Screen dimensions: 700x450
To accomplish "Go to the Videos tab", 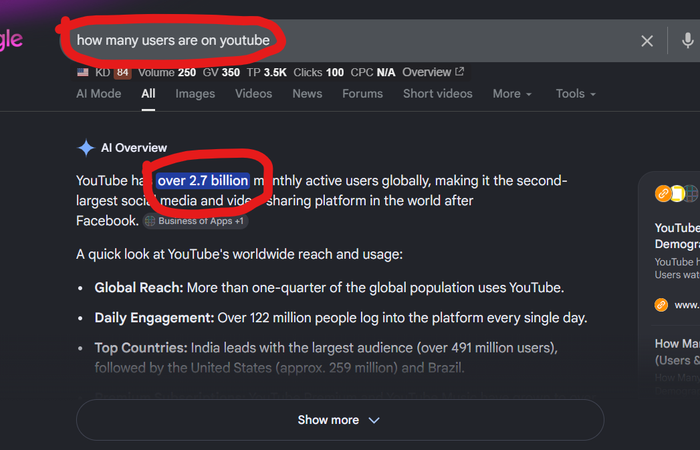I will click(x=254, y=94).
